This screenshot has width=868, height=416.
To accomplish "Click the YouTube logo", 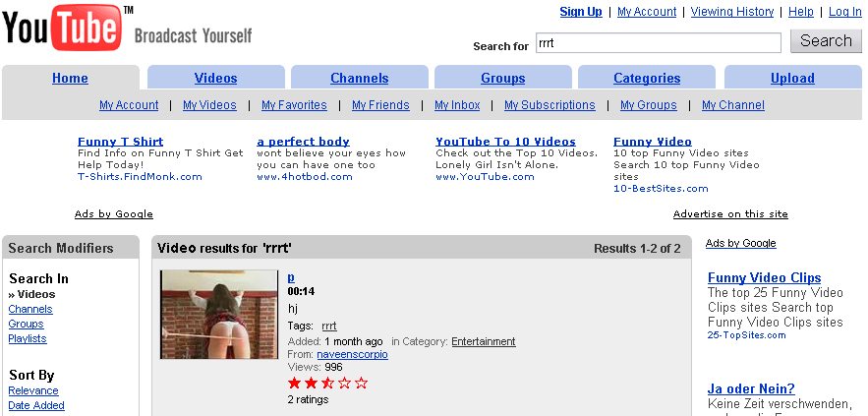I will coord(67,28).
